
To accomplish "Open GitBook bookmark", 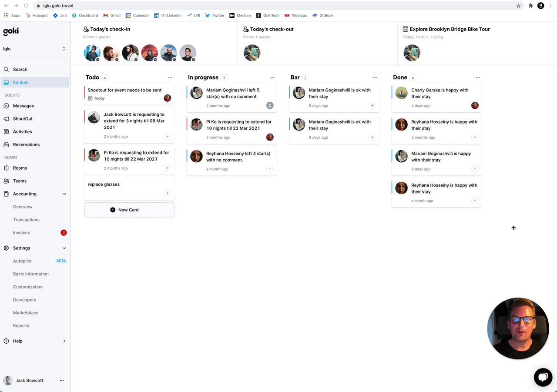I will pos(323,15).
